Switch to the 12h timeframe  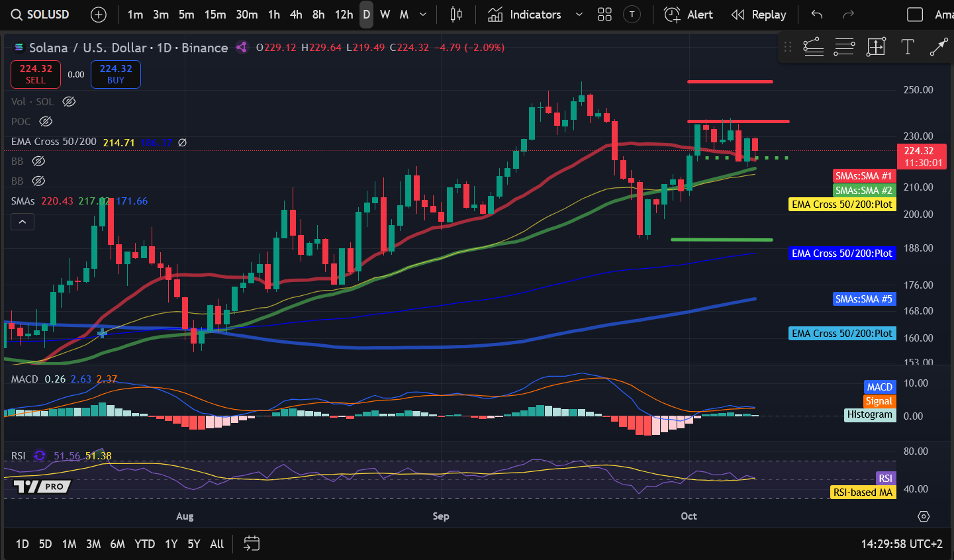[x=344, y=15]
